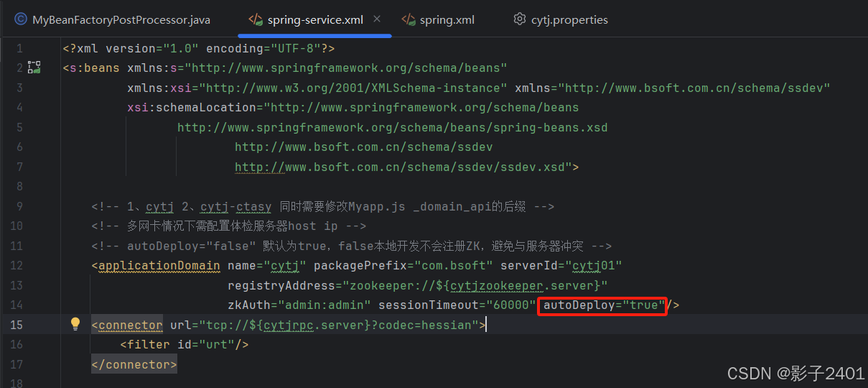
Task: Click the Spring beans gutter icon on line 2
Action: click(34, 68)
